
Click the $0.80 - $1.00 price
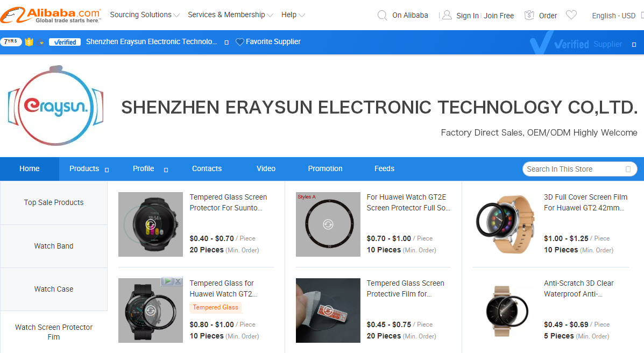click(211, 324)
